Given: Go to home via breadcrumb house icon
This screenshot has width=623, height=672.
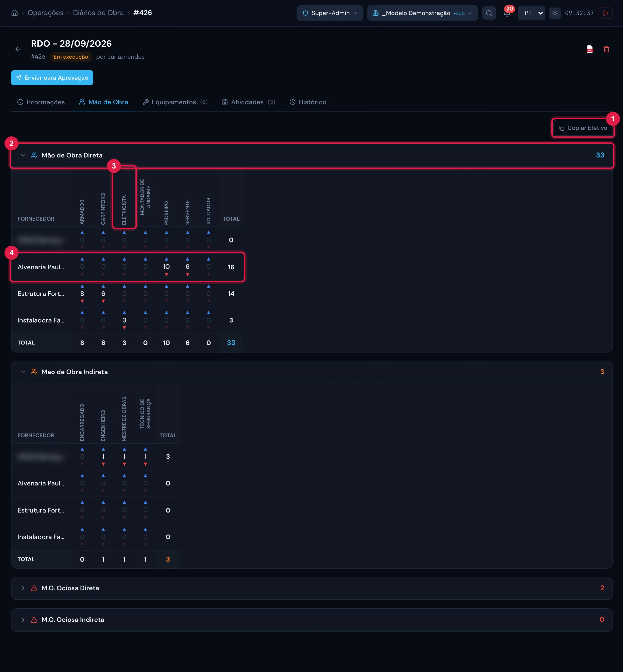Looking at the screenshot, I should [15, 13].
